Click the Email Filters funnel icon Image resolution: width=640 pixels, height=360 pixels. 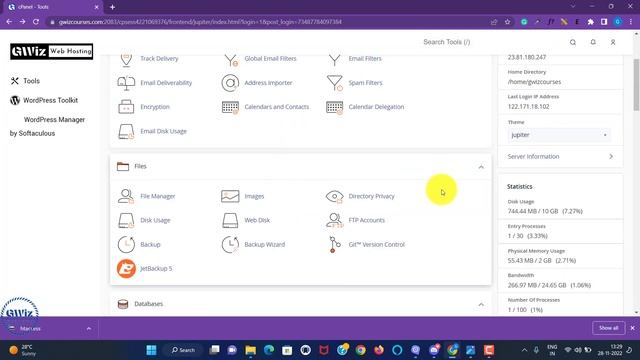click(334, 59)
